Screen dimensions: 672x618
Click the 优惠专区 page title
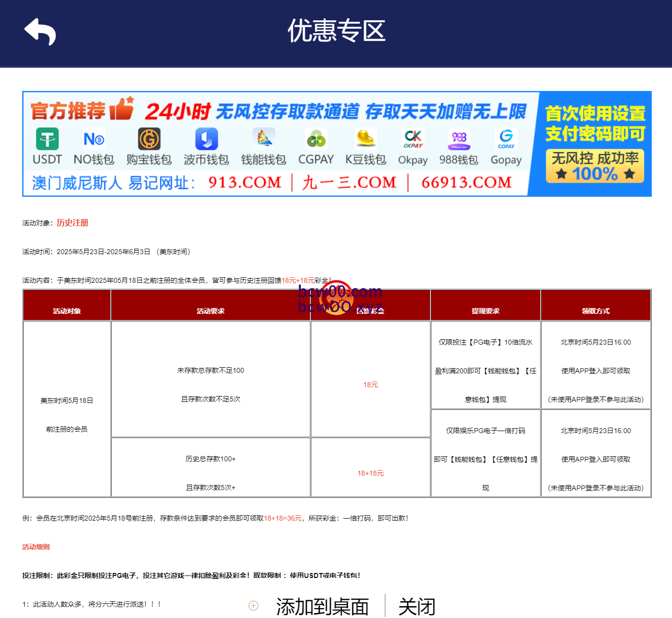click(x=336, y=31)
